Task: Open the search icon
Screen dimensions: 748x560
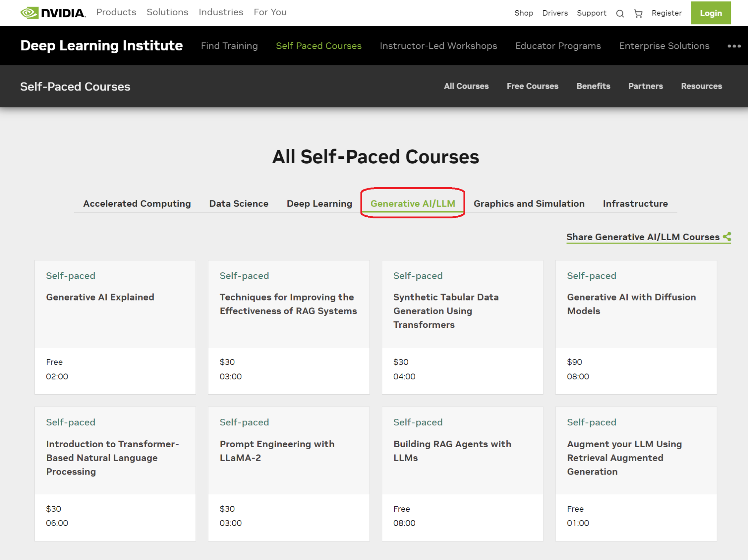Action: [620, 13]
